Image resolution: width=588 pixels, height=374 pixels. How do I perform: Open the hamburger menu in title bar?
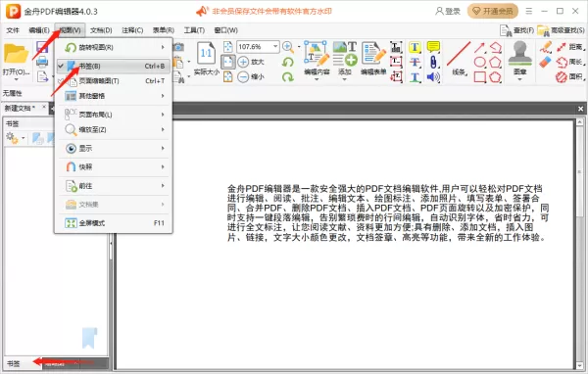pyautogui.click(x=529, y=11)
